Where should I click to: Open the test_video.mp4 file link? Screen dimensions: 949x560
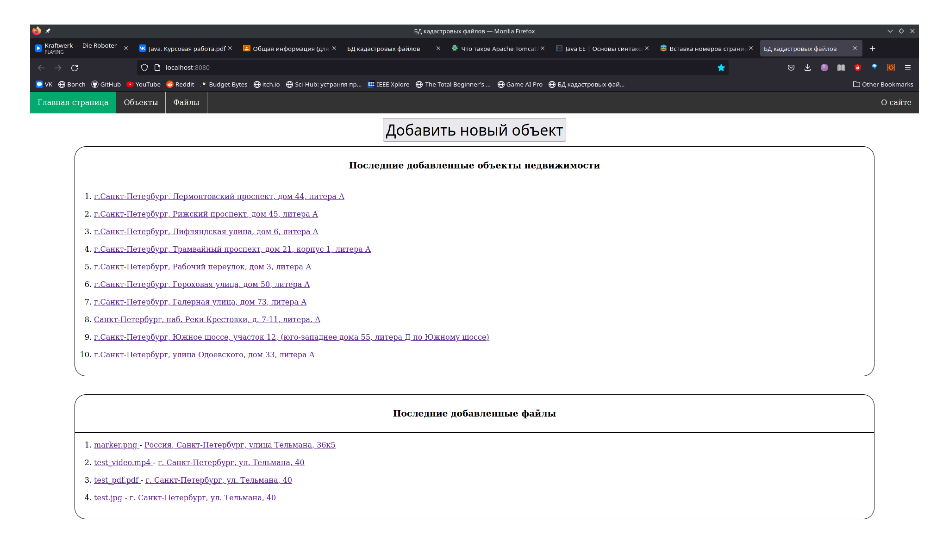(x=123, y=462)
